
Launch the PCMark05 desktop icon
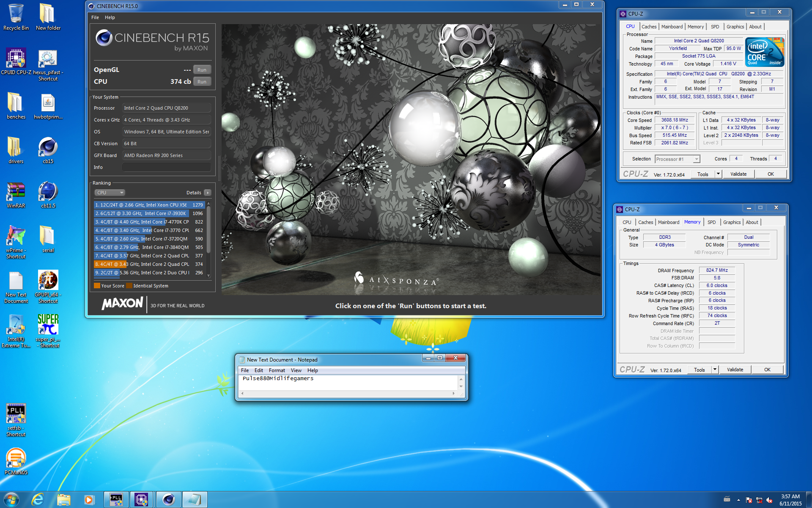click(16, 461)
